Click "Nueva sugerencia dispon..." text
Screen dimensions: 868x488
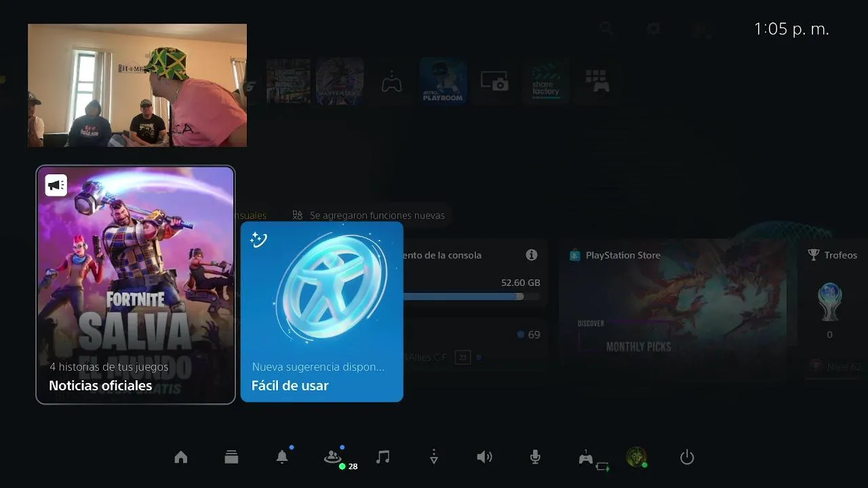pos(318,367)
